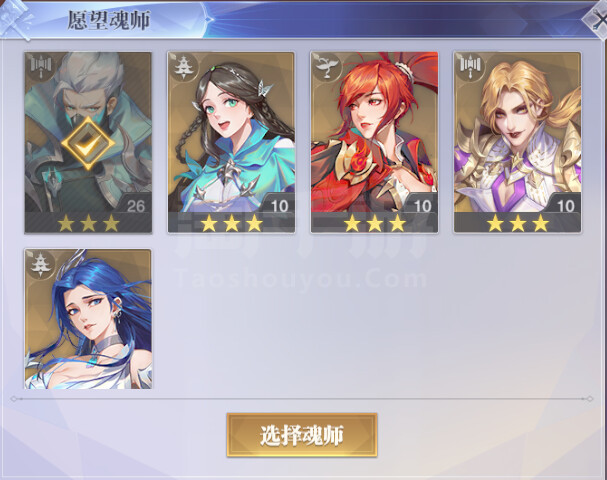
Task: Select the black-haired green-eyed soul master card
Action: pos(231,142)
